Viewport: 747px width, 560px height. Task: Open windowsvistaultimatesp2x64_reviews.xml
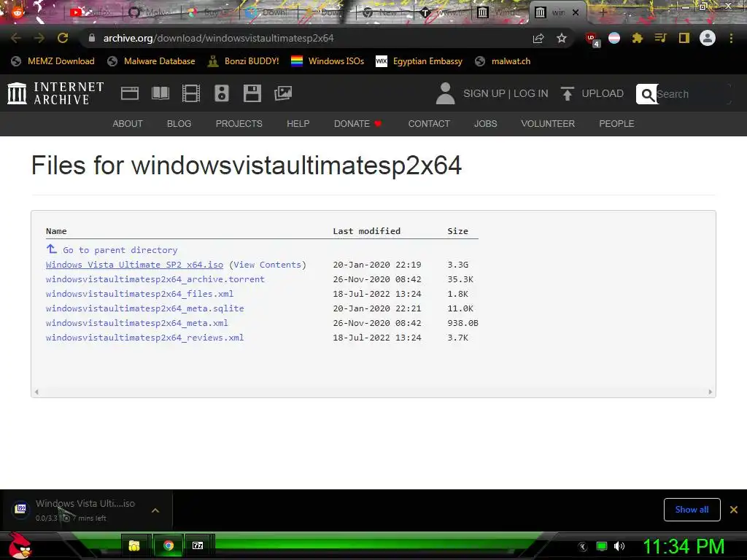[x=145, y=338]
